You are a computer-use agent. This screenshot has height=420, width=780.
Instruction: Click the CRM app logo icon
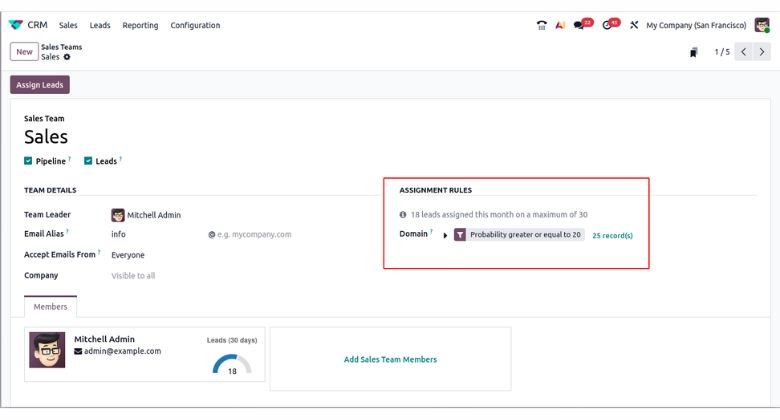(15, 25)
